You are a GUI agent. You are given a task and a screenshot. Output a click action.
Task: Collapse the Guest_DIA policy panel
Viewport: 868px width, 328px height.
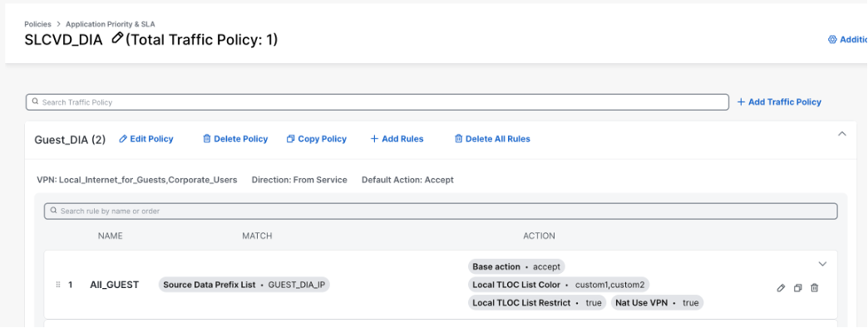pos(842,133)
